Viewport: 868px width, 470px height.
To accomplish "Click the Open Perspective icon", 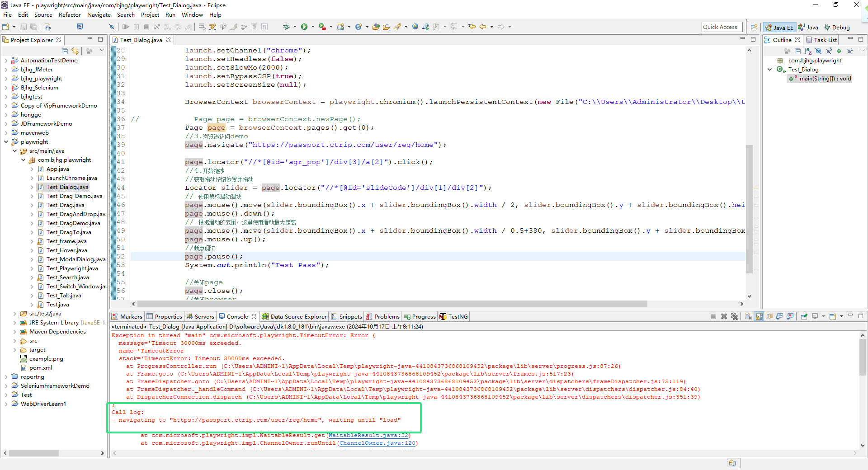I will click(754, 28).
